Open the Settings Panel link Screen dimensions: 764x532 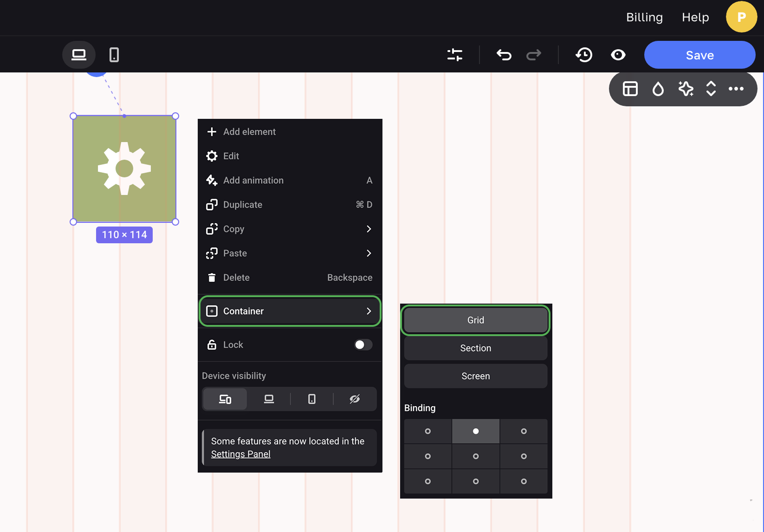click(240, 454)
